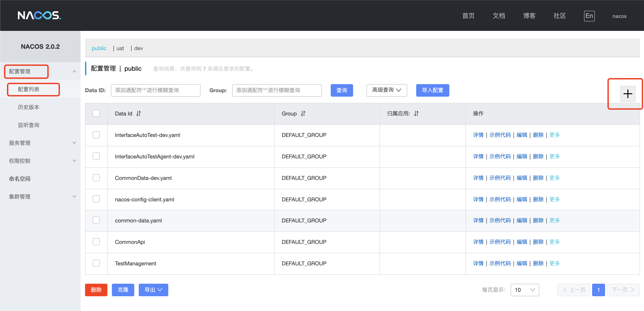Click the 导入配置 button
Viewport: 644px width, 311px height.
433,90
